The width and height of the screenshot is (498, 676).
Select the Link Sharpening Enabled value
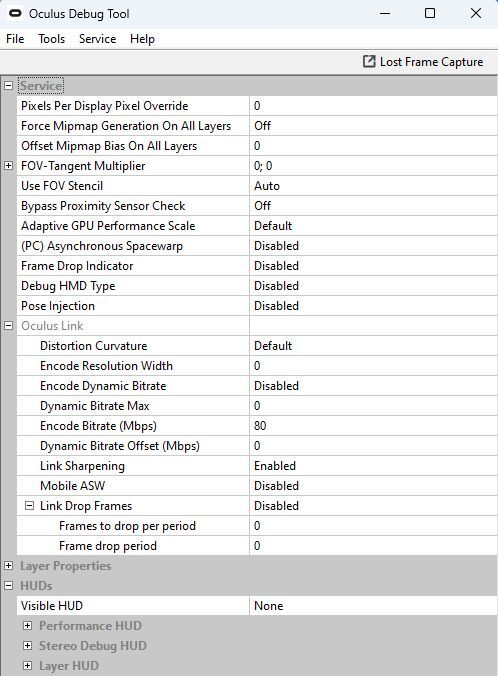[x=373, y=466]
